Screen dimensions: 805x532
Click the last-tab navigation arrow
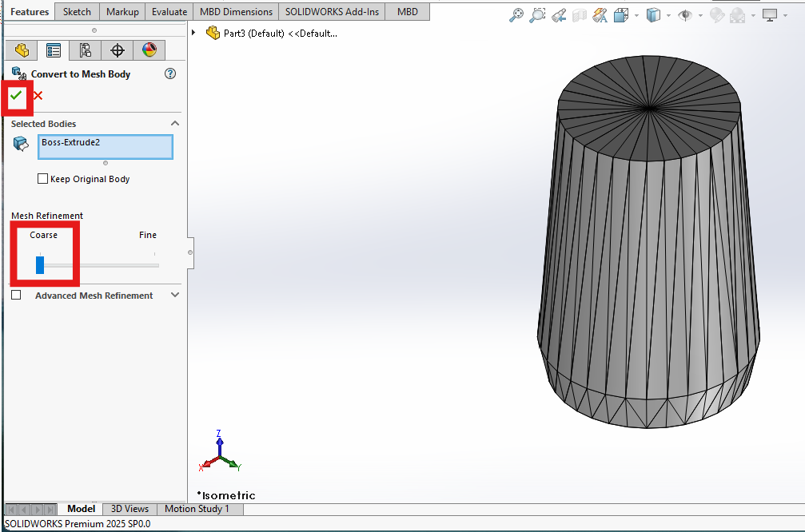50,510
